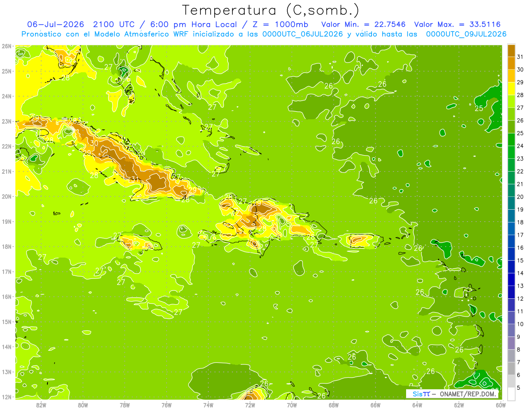
Task: Click the '28' label on color scale
Action: point(520,95)
